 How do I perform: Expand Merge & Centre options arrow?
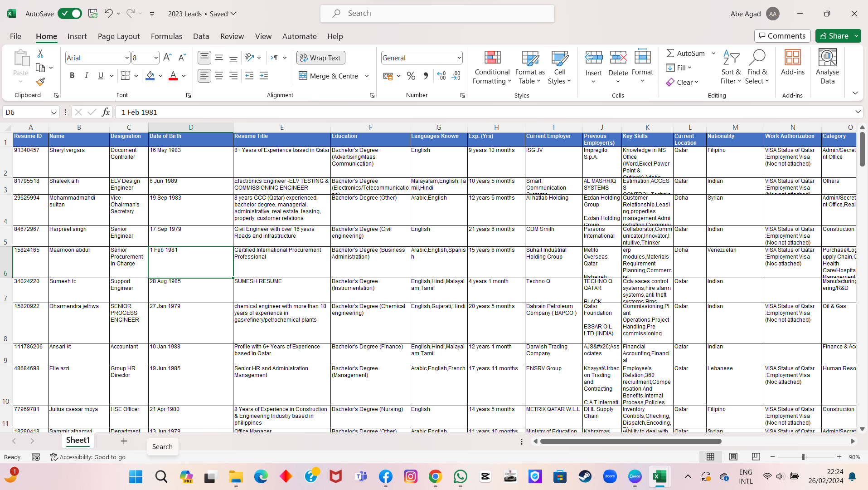(x=367, y=76)
